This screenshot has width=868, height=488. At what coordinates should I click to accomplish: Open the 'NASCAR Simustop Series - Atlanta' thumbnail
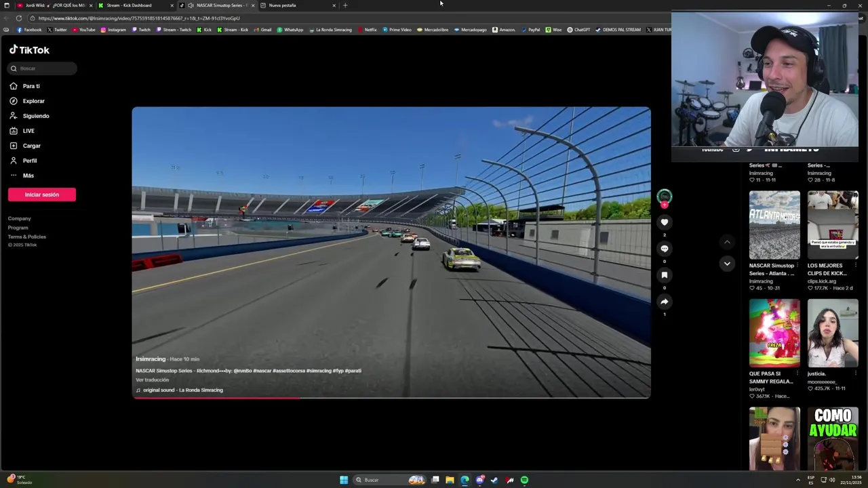[774, 225]
